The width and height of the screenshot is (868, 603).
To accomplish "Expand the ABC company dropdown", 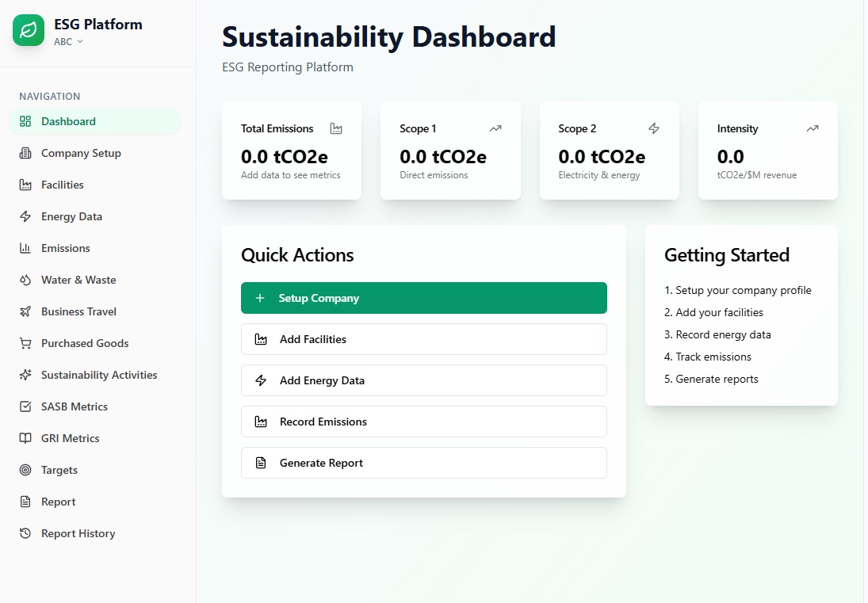I will point(68,42).
